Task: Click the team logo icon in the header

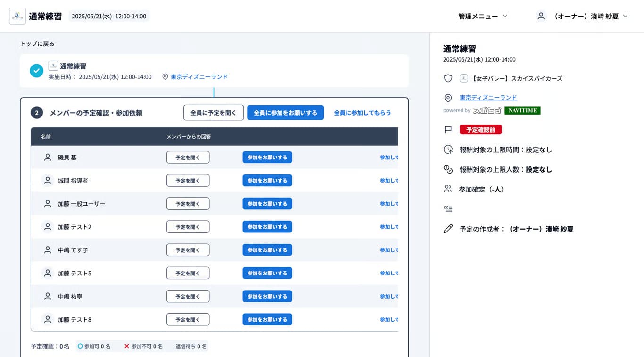Action: coord(17,16)
